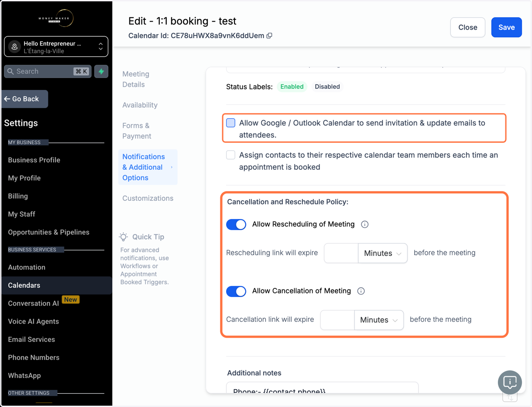Open info tooltip for Allow Rescheduling of Meeting
This screenshot has height=407, width=532.
[365, 224]
